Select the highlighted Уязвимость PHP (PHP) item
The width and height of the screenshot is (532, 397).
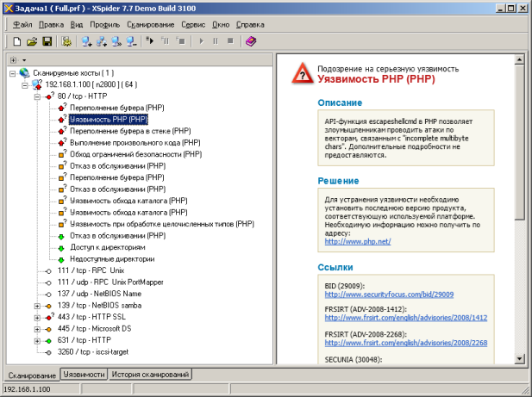tap(109, 119)
